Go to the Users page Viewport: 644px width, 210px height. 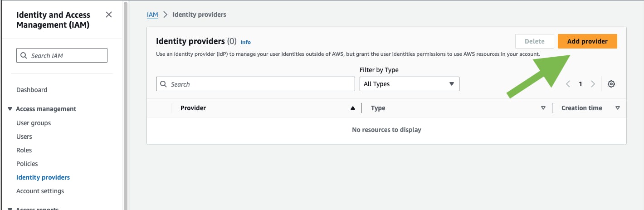[24, 137]
